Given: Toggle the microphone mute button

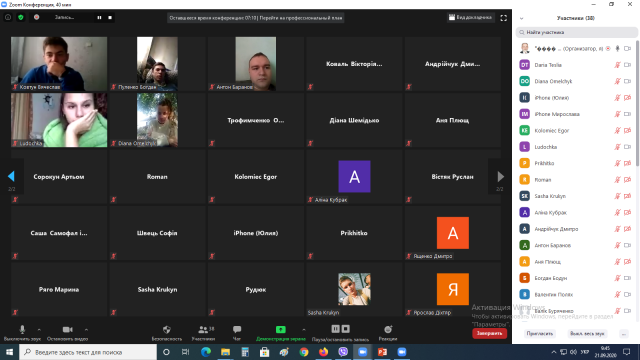Looking at the screenshot, I should [x=22, y=329].
